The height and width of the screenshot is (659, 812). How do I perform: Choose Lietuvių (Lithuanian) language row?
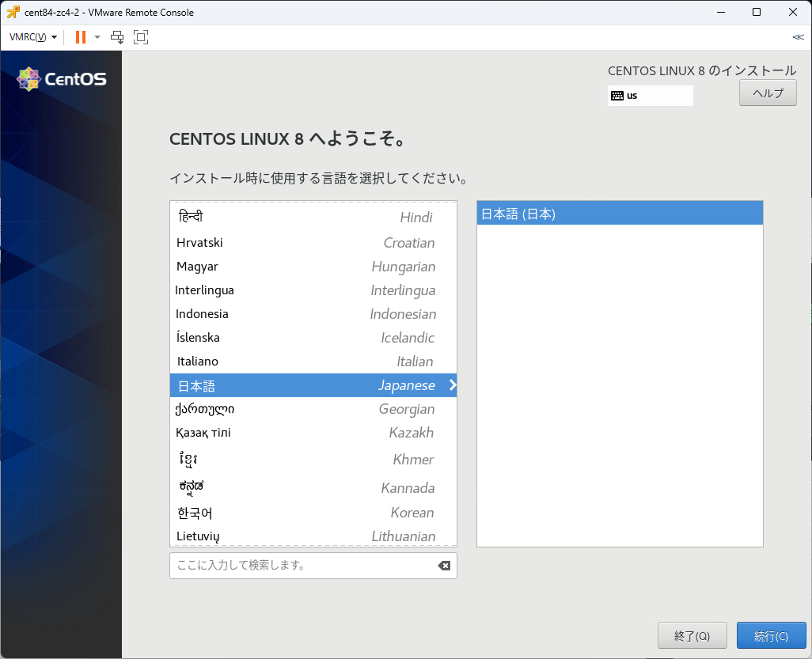313,536
